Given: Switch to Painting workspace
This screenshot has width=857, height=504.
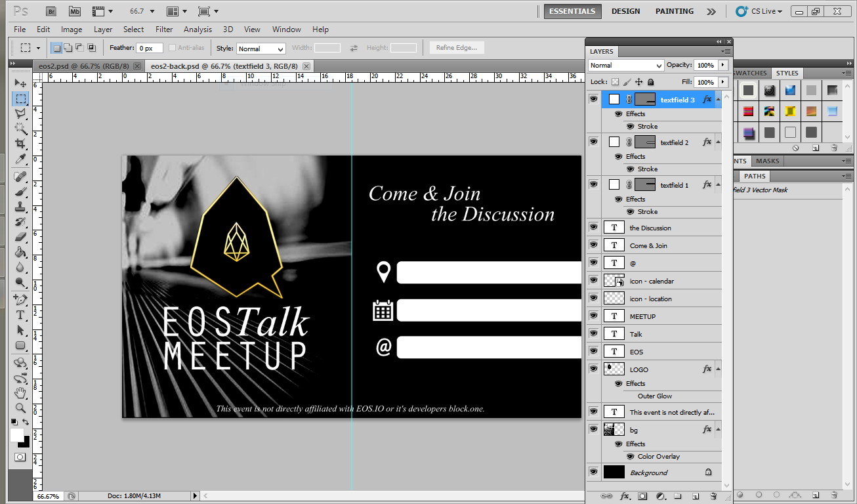Looking at the screenshot, I should [674, 11].
